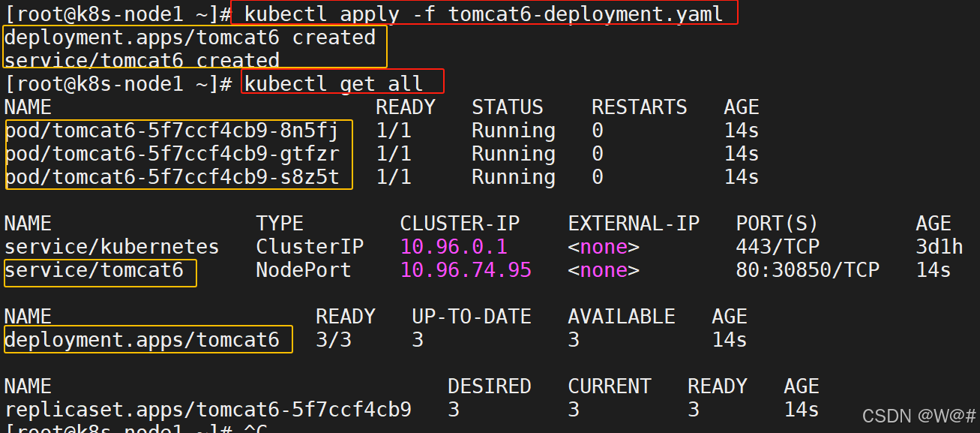Click external IP <none> of service/kubernetes
Viewport: 980px width, 433px height.
tap(604, 247)
